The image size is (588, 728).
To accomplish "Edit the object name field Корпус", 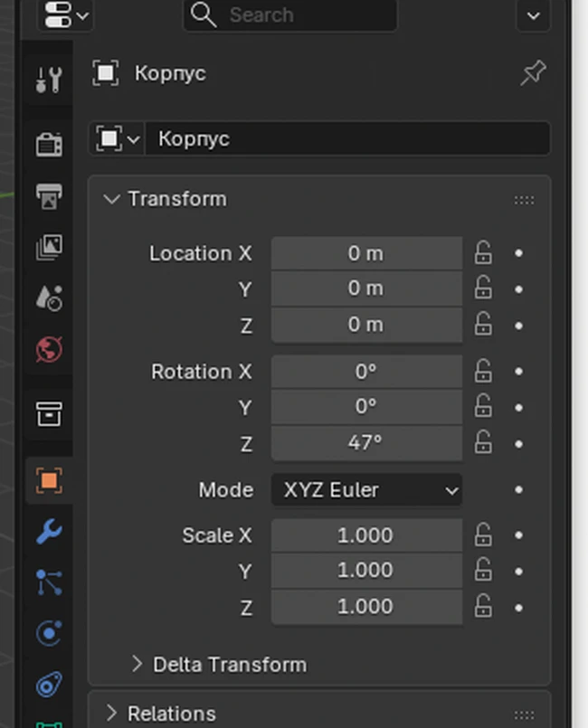I will [x=347, y=138].
